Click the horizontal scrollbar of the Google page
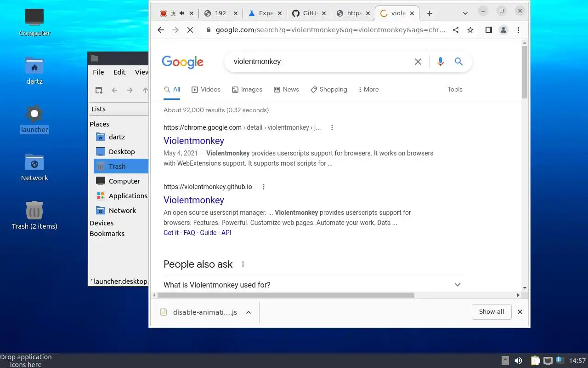The width and height of the screenshot is (588, 368). pyautogui.click(x=285, y=295)
